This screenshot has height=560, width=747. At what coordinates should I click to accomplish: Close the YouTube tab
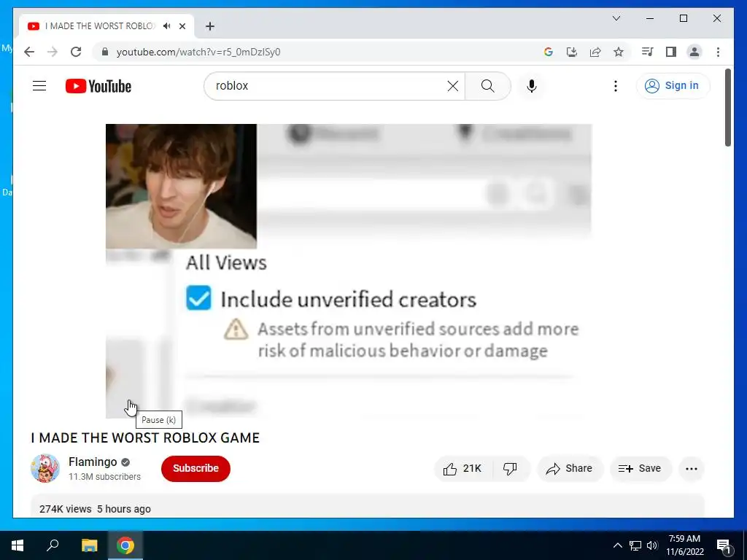182,26
